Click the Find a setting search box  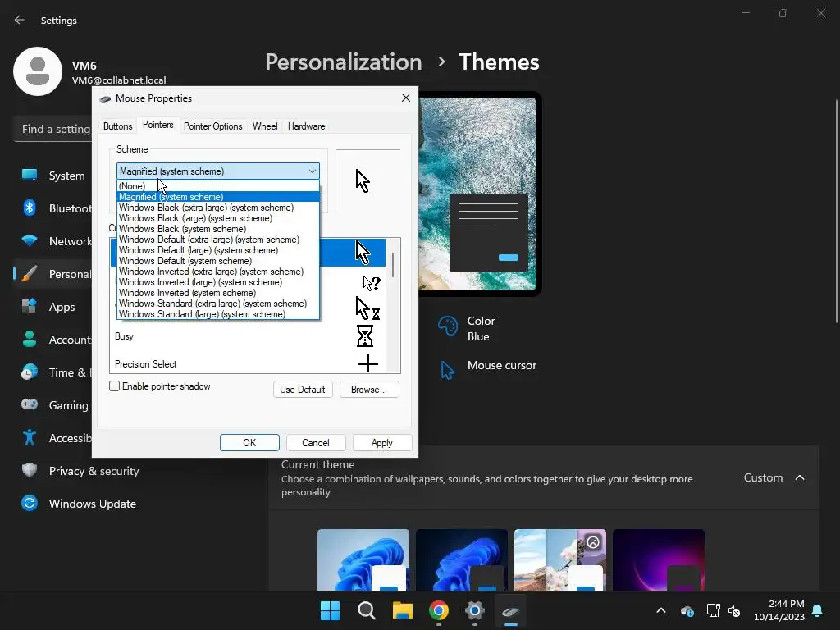pyautogui.click(x=53, y=129)
